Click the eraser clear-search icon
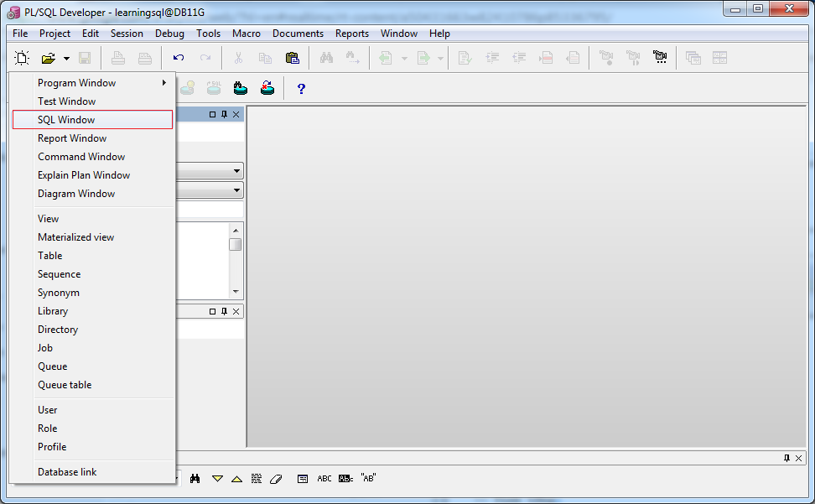The height and width of the screenshot is (504, 815). pyautogui.click(x=276, y=479)
